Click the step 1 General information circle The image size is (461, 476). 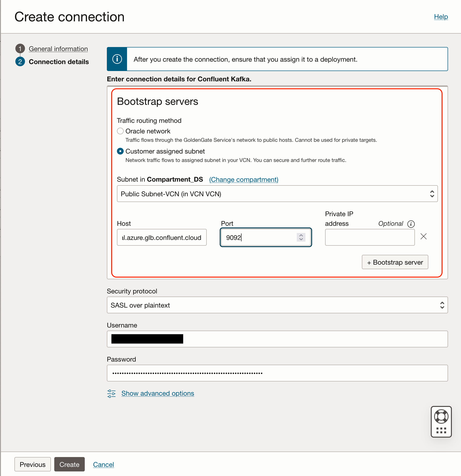point(20,48)
